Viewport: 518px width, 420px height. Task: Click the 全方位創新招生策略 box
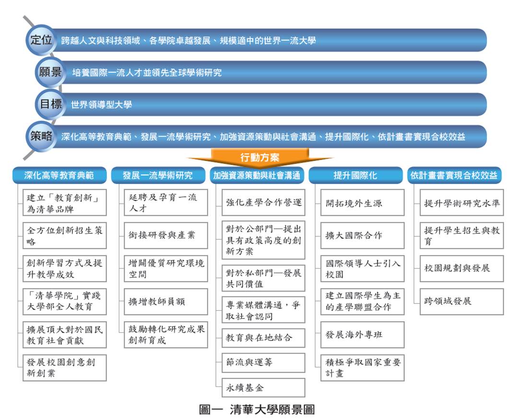64,235
